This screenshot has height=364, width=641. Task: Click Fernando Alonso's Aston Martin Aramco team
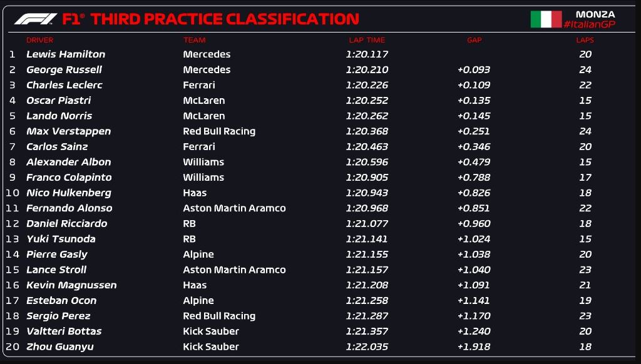(x=234, y=208)
